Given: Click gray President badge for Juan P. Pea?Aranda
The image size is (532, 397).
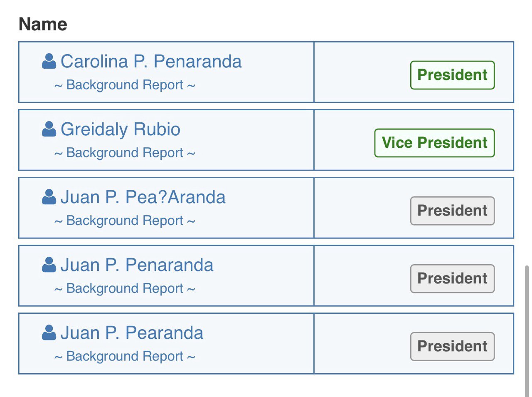Looking at the screenshot, I should coord(452,211).
